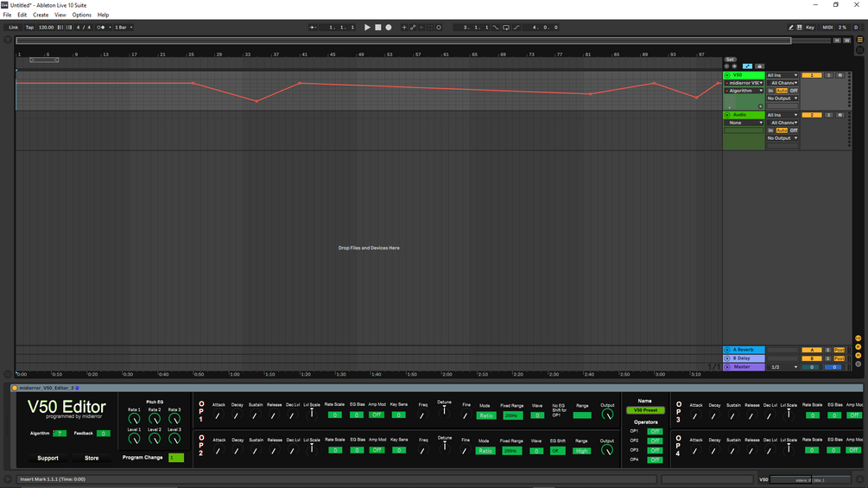Toggle Draw Mode pencil icon
Screen dimensions: 868x488
[x=791, y=27]
